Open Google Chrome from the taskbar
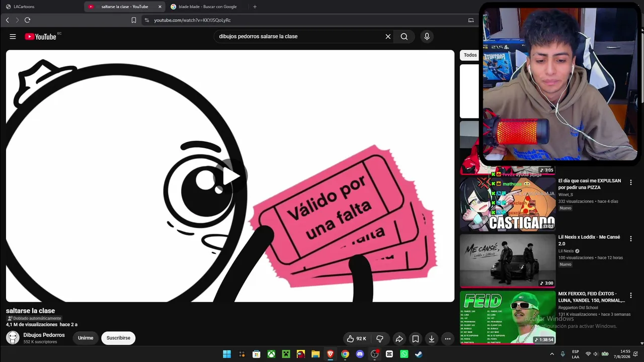Viewport: 644px width, 362px height. pyautogui.click(x=345, y=354)
